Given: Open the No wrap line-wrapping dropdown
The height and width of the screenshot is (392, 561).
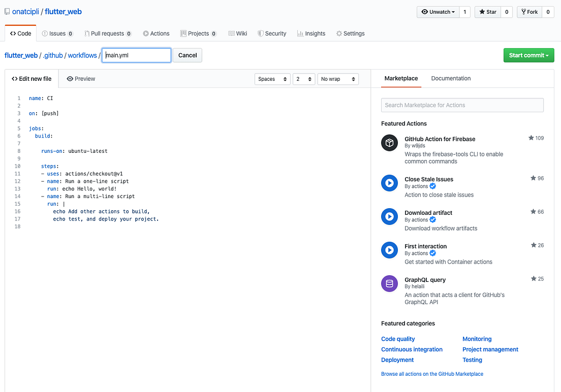Looking at the screenshot, I should point(338,79).
